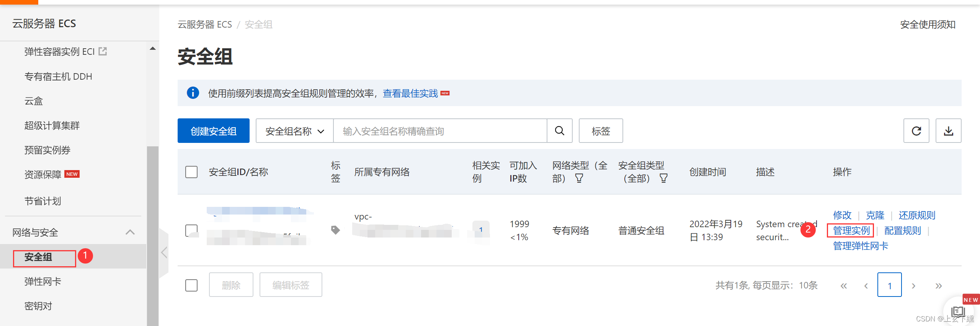The height and width of the screenshot is (326, 980).
Task: Click the sidebar scroll up arrow
Action: [x=153, y=49]
